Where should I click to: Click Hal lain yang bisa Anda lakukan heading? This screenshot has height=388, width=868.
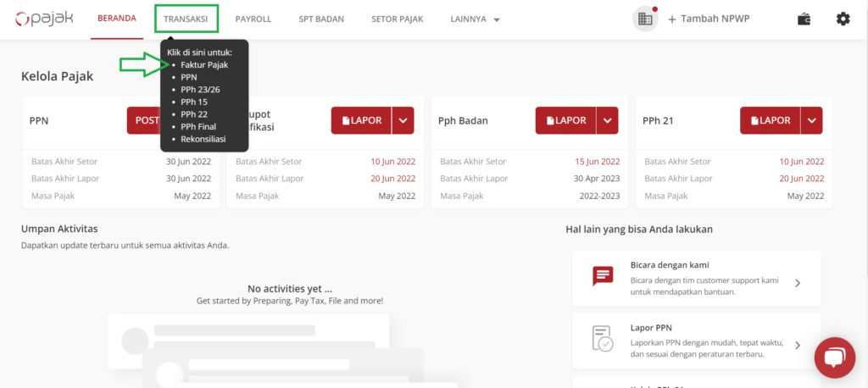(x=639, y=229)
